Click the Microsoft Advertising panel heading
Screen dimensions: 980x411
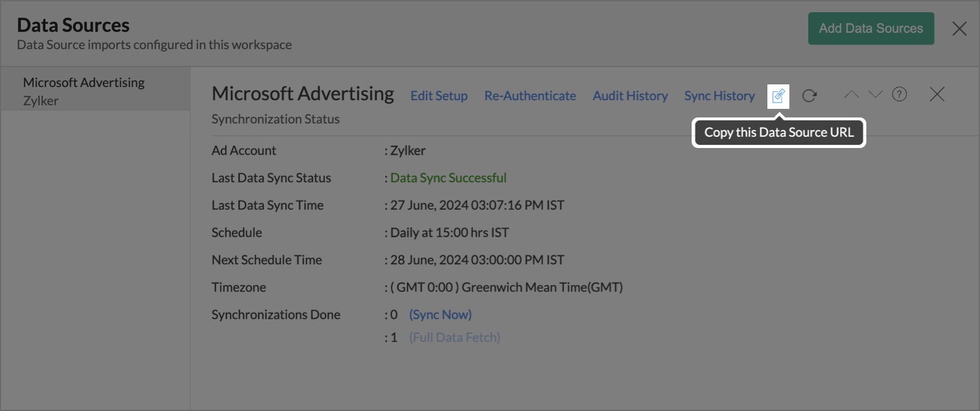click(x=302, y=94)
